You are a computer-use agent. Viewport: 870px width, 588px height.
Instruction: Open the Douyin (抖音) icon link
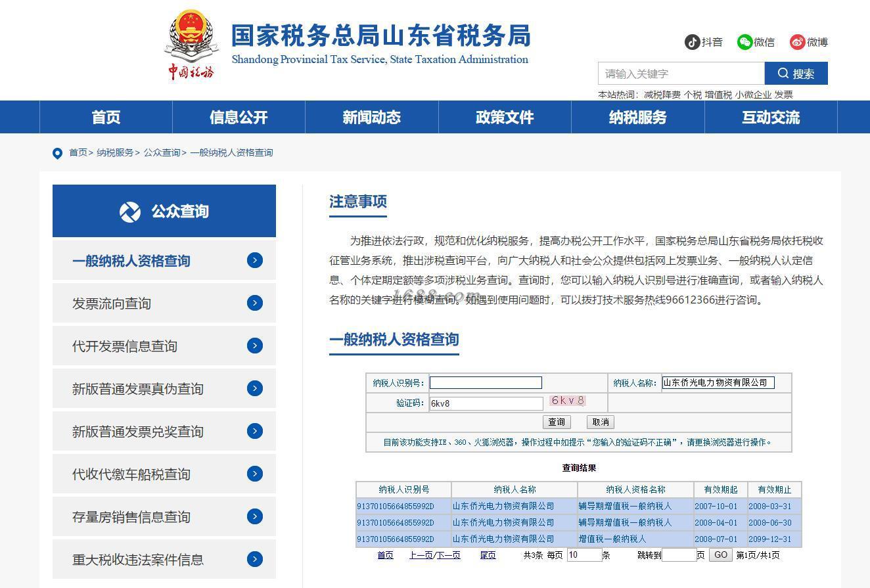pyautogui.click(x=692, y=42)
